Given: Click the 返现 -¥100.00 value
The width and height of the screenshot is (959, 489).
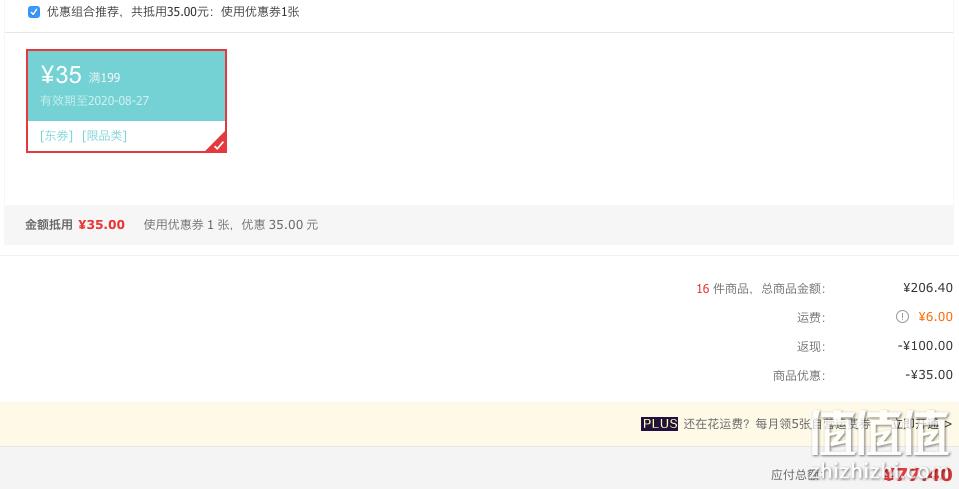Looking at the screenshot, I should click(x=925, y=346).
